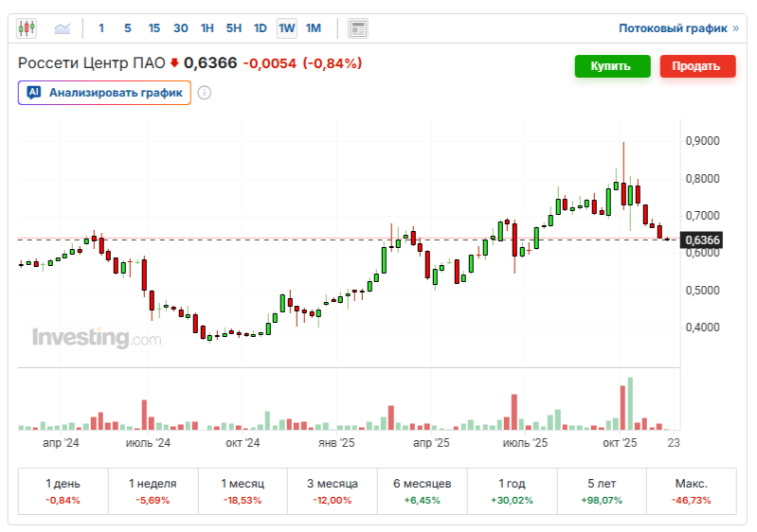Select the 1 minute interval
Screen dimensions: 757x532
[101, 28]
